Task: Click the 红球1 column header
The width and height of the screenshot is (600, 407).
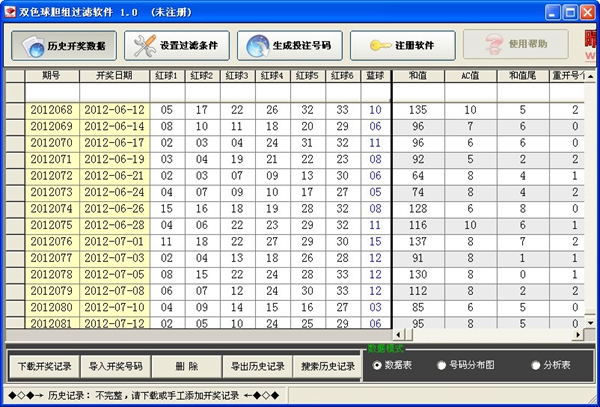Action: coord(167,76)
